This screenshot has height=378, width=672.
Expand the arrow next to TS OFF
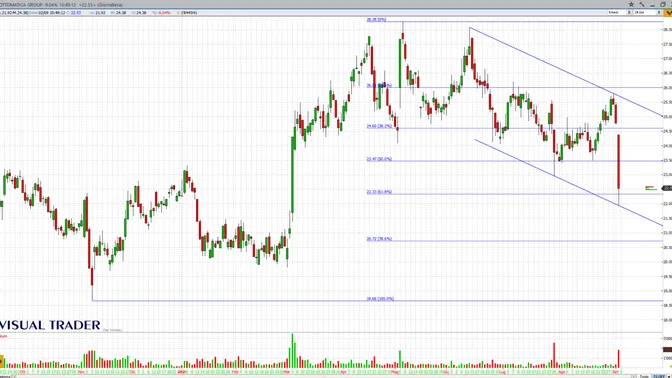coord(669,376)
